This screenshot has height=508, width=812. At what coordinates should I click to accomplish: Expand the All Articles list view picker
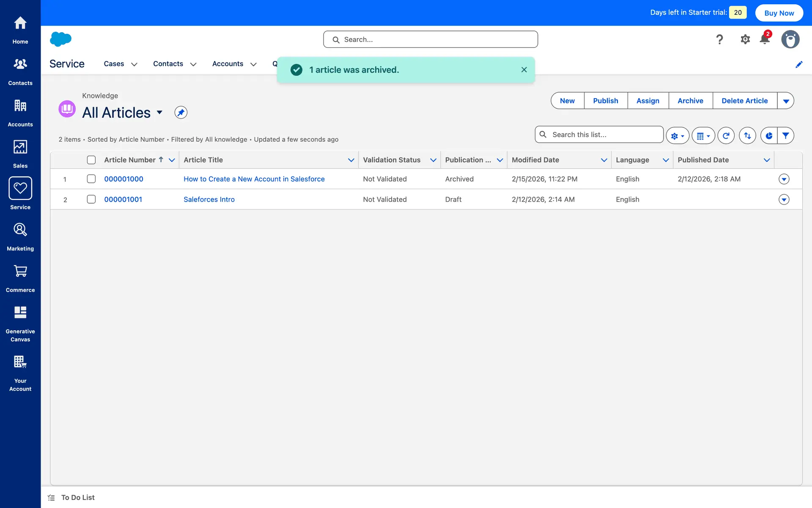[159, 113]
